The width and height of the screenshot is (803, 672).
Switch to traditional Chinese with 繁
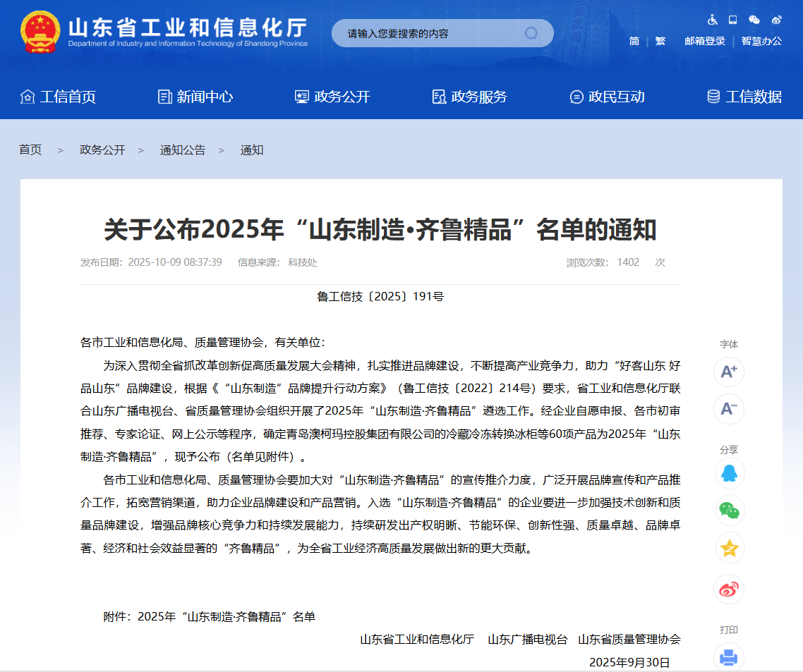(660, 41)
